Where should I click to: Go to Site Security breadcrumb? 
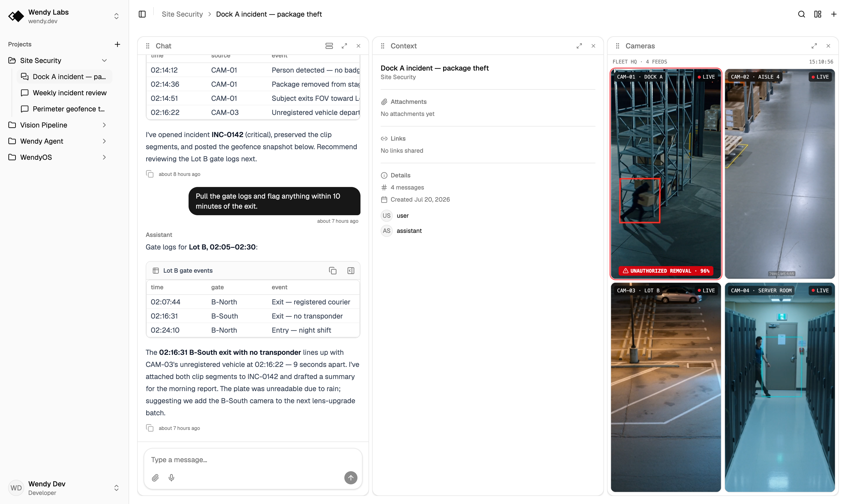pyautogui.click(x=182, y=14)
